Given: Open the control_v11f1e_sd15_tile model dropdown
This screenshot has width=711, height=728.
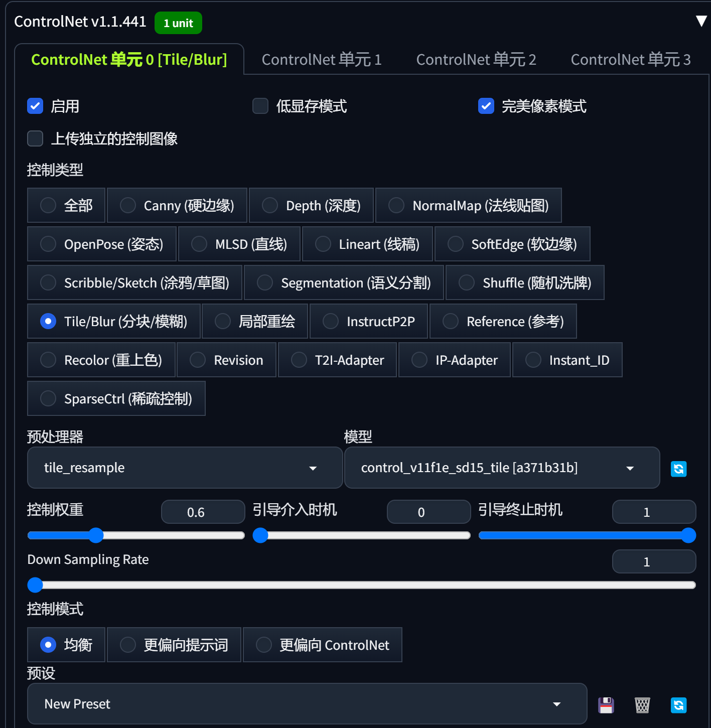Looking at the screenshot, I should [x=502, y=468].
